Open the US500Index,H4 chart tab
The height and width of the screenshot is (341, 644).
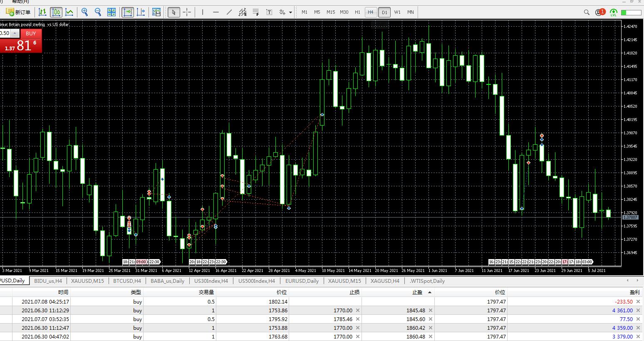(257, 281)
